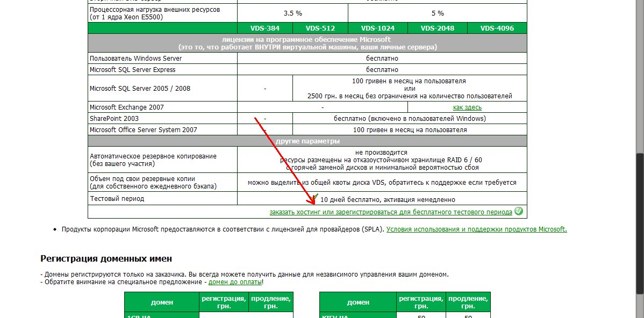The image size is (644, 318).
Task: Click '10 дней бесплатно, активация немедленно' text
Action: point(388,200)
